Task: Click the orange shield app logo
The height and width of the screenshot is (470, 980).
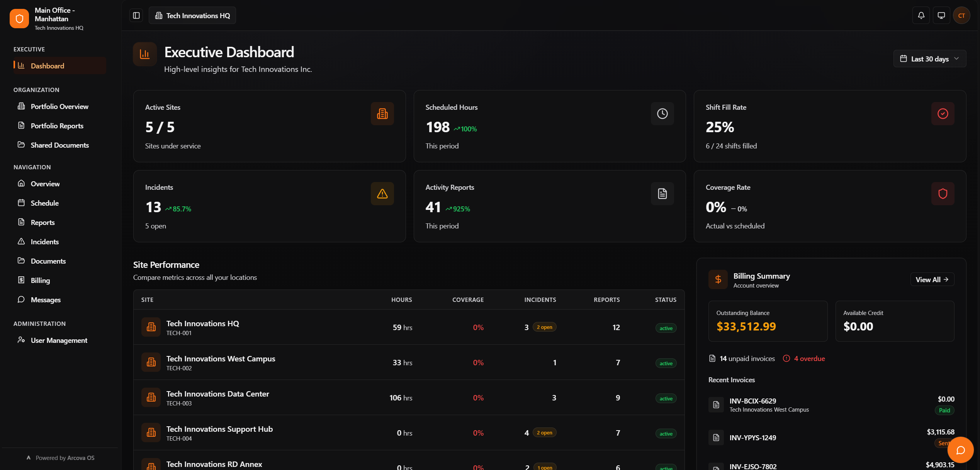Action: [19, 19]
